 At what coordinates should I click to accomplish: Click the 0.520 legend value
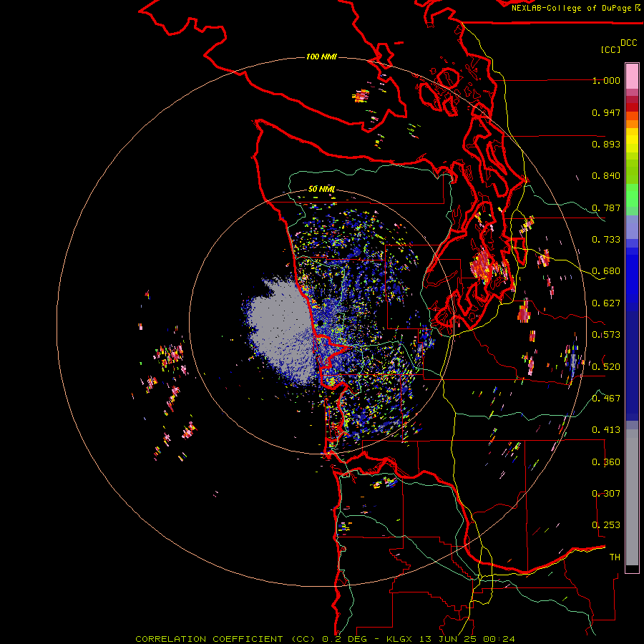(606, 367)
